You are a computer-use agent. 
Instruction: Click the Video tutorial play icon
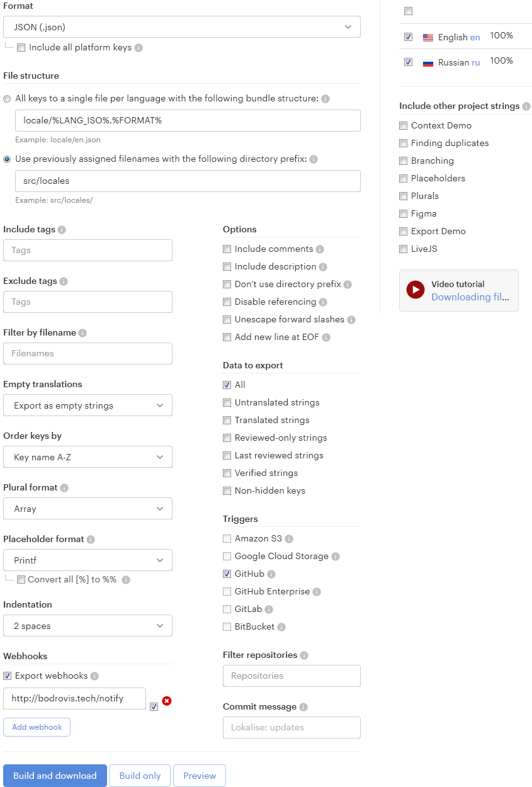click(x=416, y=290)
